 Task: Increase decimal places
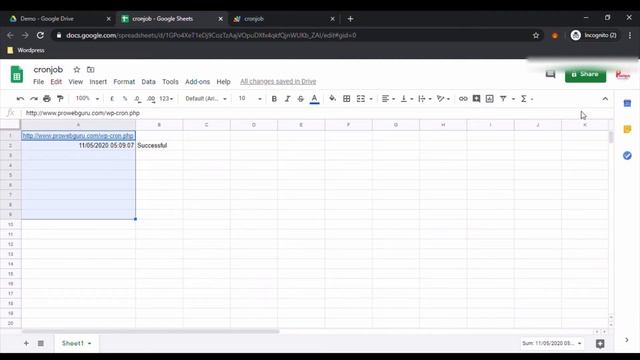151,99
